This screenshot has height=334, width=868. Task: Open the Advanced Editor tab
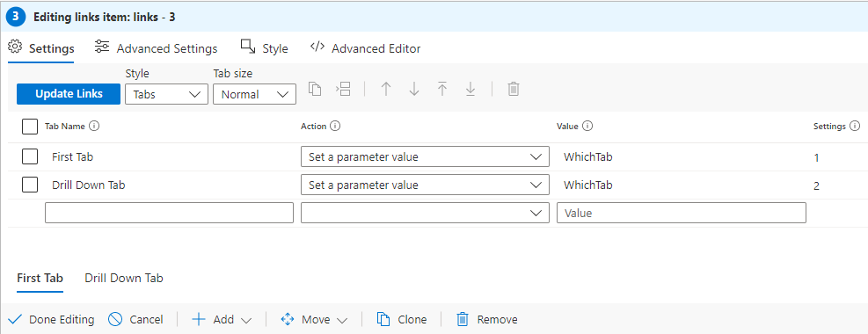(365, 48)
